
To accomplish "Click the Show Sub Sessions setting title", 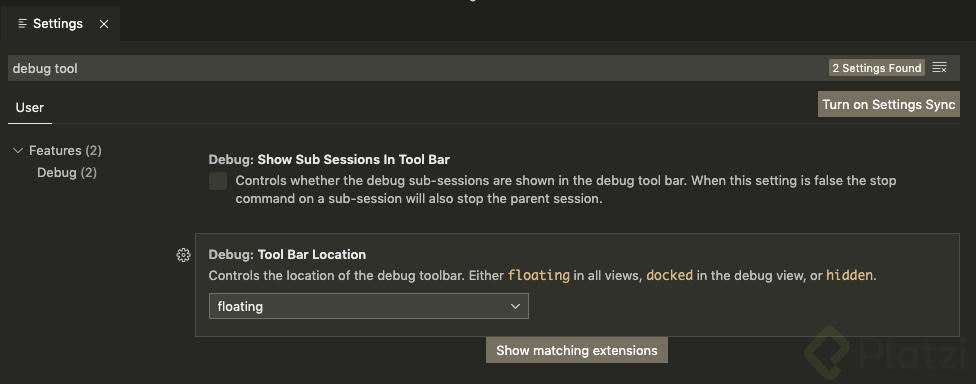I will click(x=329, y=159).
